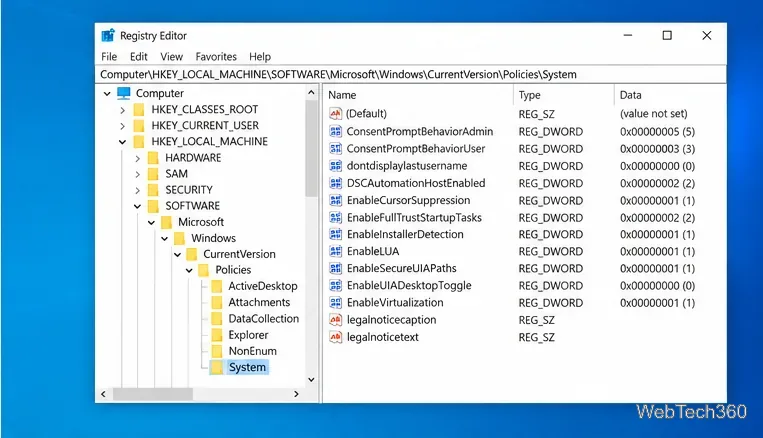This screenshot has height=438, width=763.
Task: Click the Microsoft folder icon
Action: (x=166, y=222)
